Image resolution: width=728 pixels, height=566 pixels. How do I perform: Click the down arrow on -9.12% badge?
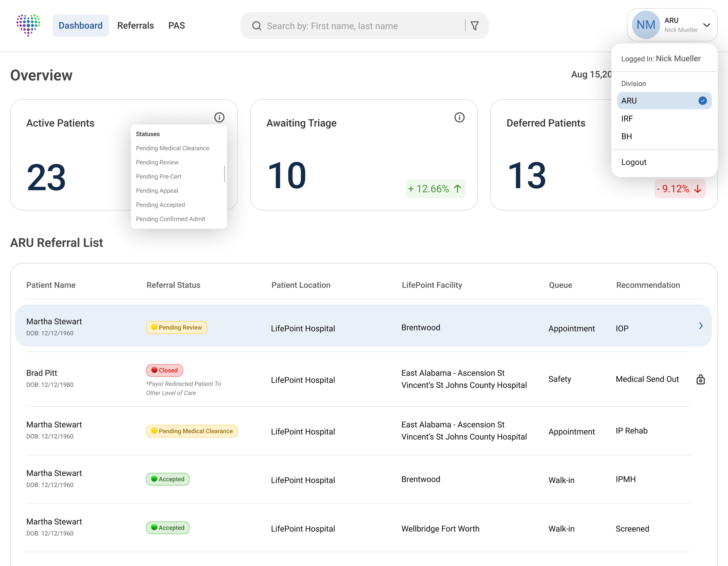(697, 189)
